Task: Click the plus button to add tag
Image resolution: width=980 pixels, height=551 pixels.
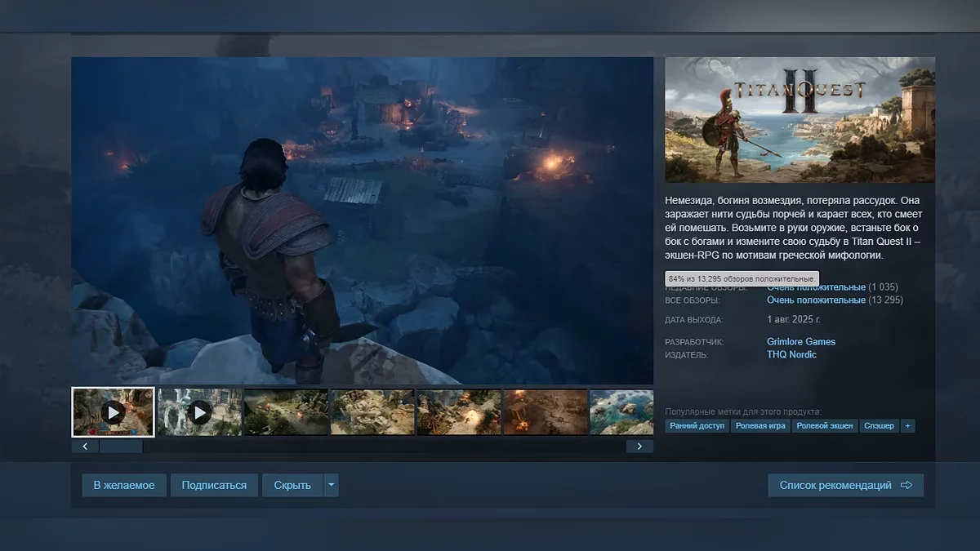Action: [907, 426]
